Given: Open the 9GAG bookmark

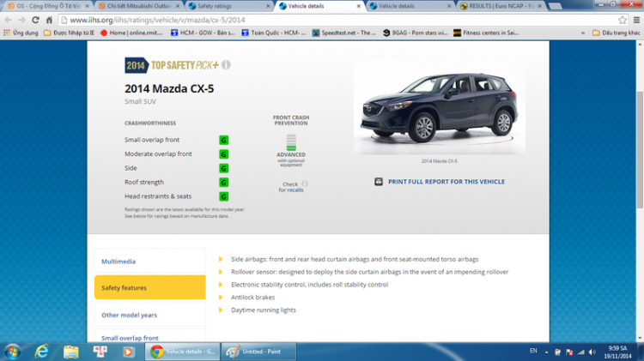Looking at the screenshot, I should [416, 33].
